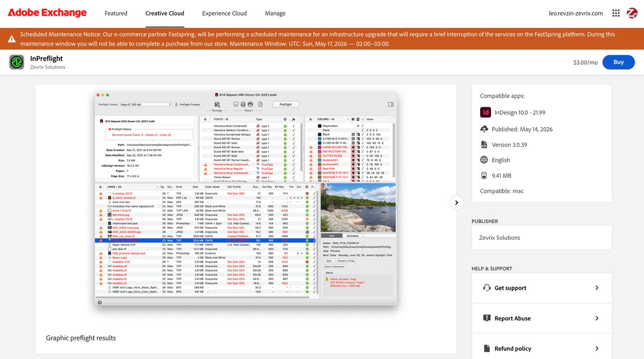Open the Manage tab
644x359 pixels.
coord(275,13)
